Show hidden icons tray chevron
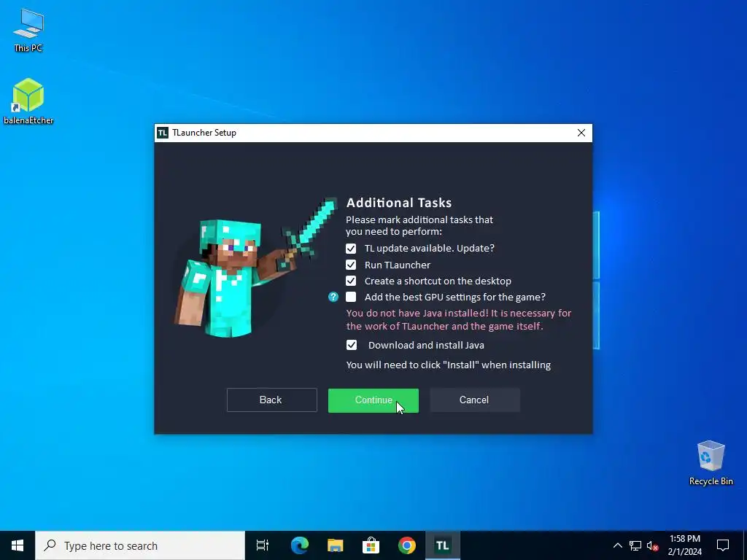 point(617,545)
